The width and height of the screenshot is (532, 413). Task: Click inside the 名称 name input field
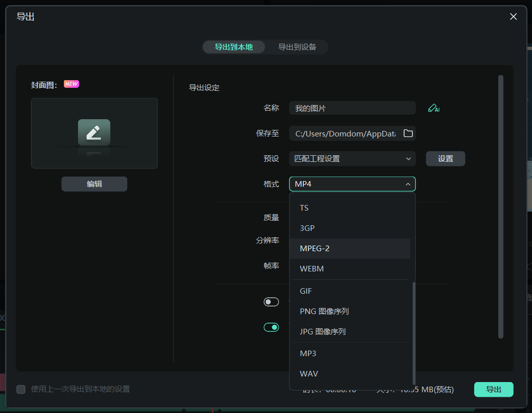point(352,108)
